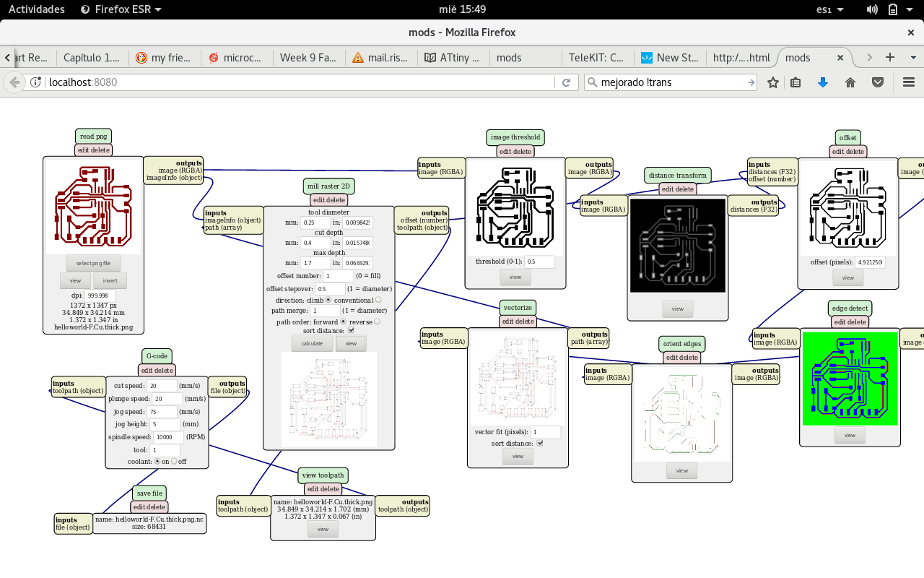Click invert in the read png module
The width and height of the screenshot is (924, 578).
point(110,280)
